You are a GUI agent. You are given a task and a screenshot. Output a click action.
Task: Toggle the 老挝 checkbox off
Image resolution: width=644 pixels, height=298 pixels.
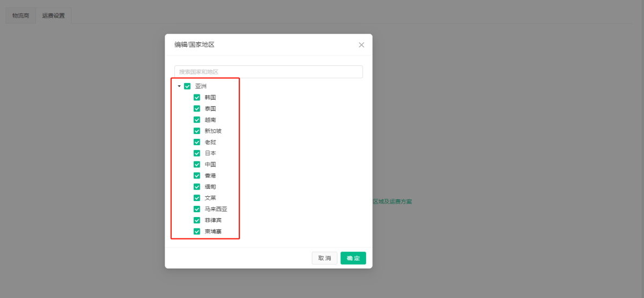click(x=197, y=143)
